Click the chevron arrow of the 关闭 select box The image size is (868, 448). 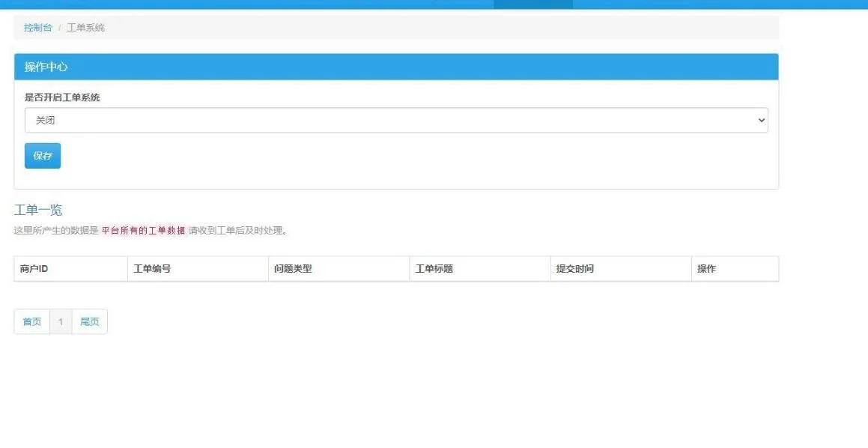762,121
